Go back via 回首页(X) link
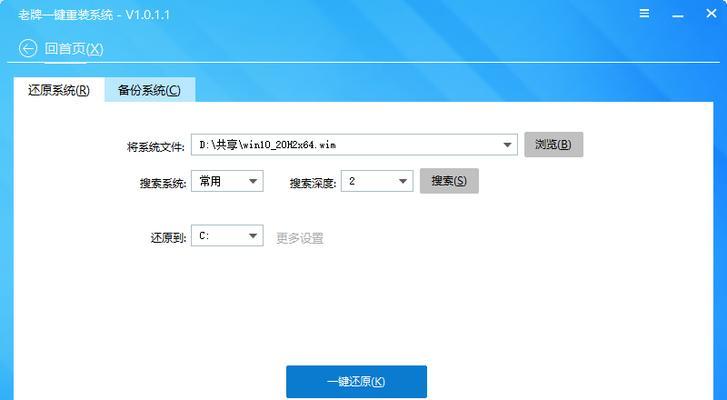Viewport: 727px width, 400px height. click(74, 49)
